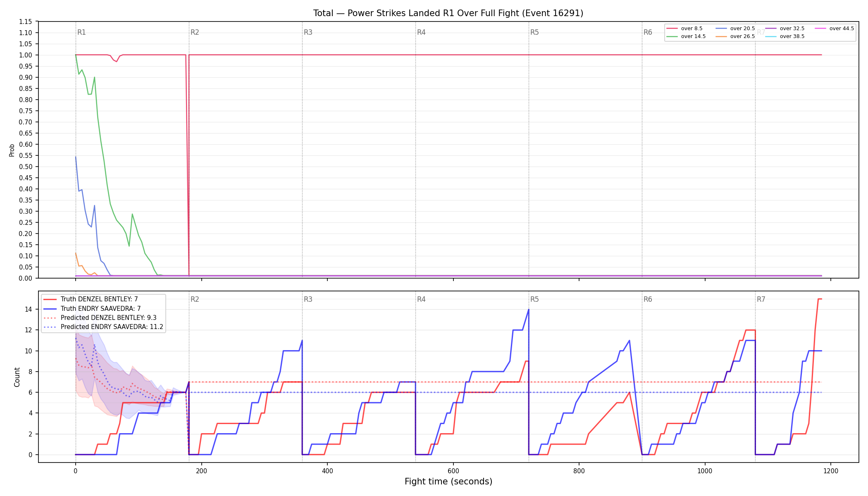Click the magenta line swatch for 'over 44.5'
Image resolution: width=868 pixels, height=496 pixels.
(820, 29)
